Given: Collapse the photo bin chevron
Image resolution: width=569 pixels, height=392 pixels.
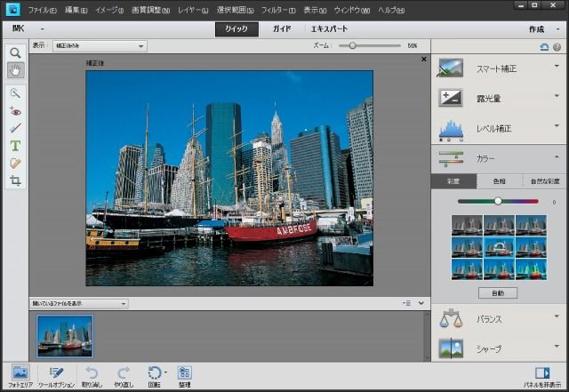Looking at the screenshot, I should tap(421, 303).
